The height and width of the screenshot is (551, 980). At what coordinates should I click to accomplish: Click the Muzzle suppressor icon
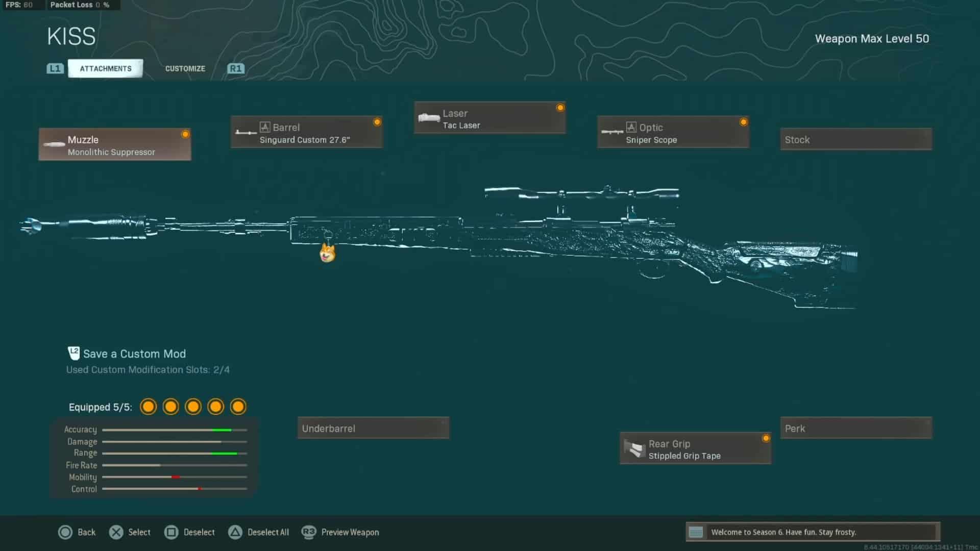(x=54, y=145)
